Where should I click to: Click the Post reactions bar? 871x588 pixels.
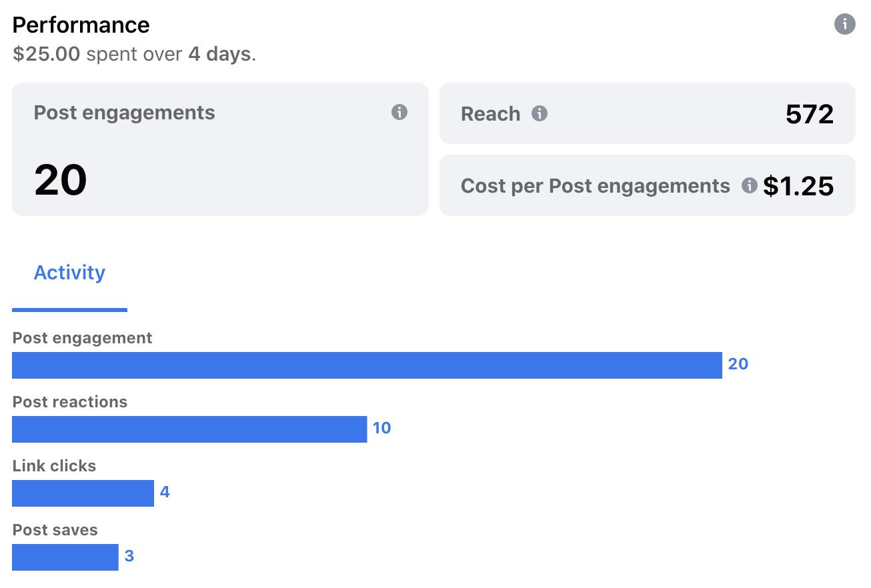[189, 429]
